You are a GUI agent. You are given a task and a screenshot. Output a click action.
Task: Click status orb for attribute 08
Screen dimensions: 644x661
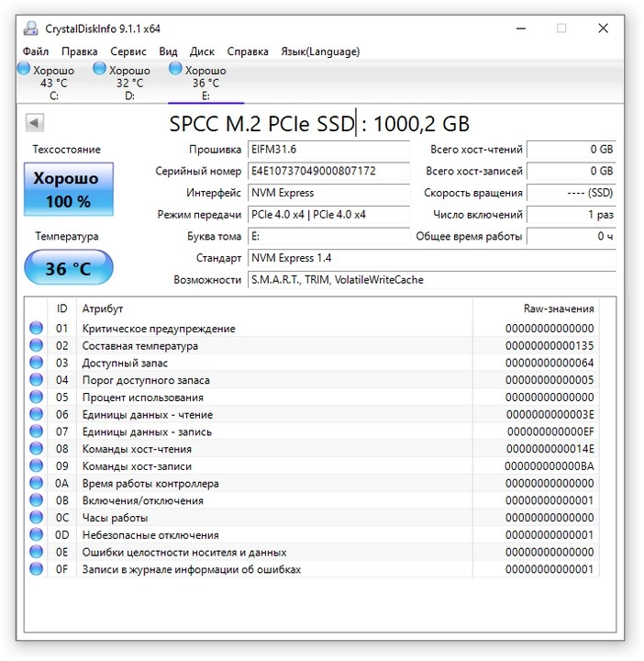click(36, 449)
